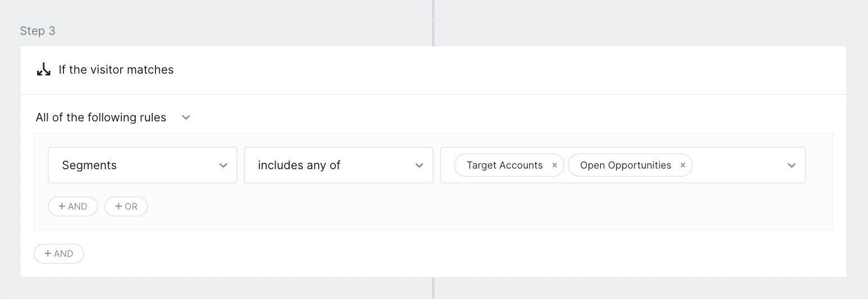The width and height of the screenshot is (868, 299).
Task: Add an OR condition to the rule
Action: [x=126, y=206]
